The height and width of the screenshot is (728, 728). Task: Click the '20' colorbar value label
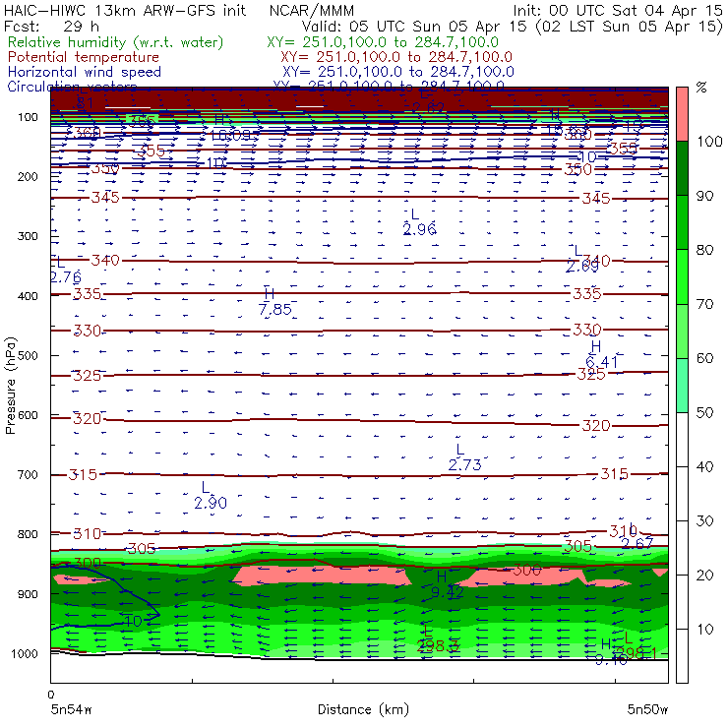[x=704, y=575]
